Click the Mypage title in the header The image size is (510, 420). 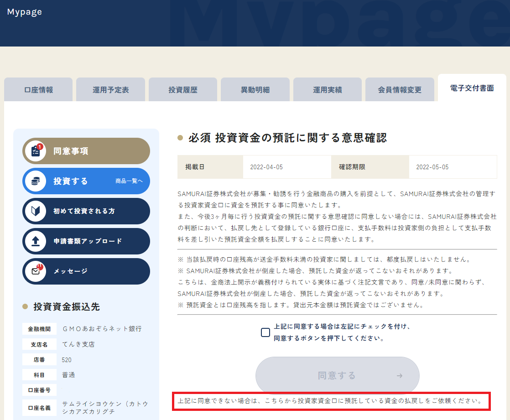click(x=25, y=12)
